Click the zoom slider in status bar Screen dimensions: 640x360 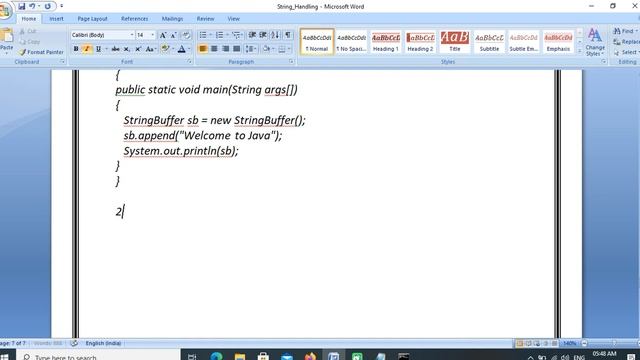[x=613, y=343]
